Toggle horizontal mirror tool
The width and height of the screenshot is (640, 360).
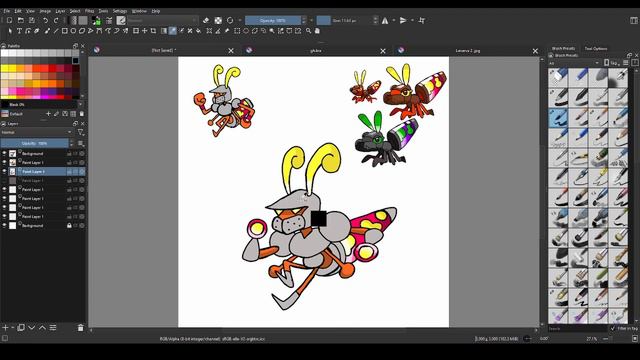click(x=385, y=20)
